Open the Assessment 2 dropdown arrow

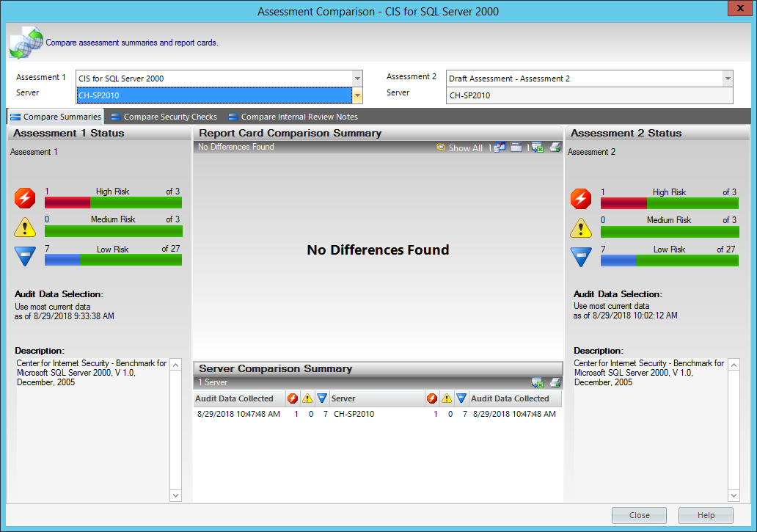pos(728,79)
